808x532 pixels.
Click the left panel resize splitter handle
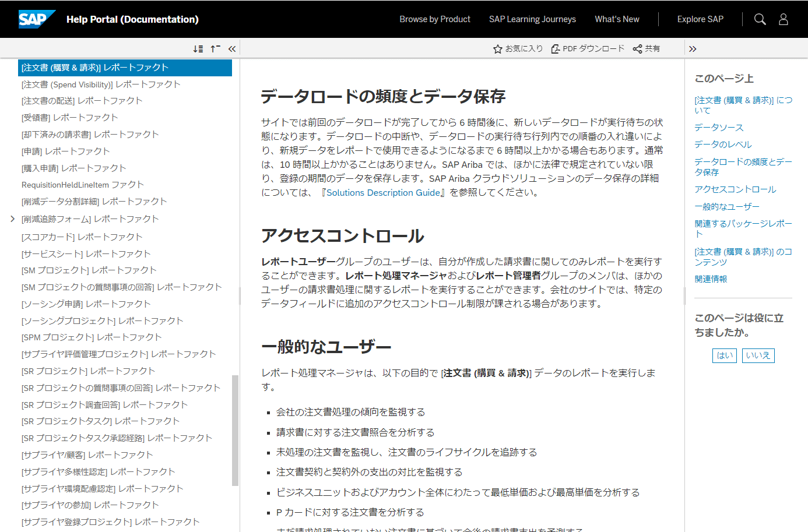[x=240, y=296]
